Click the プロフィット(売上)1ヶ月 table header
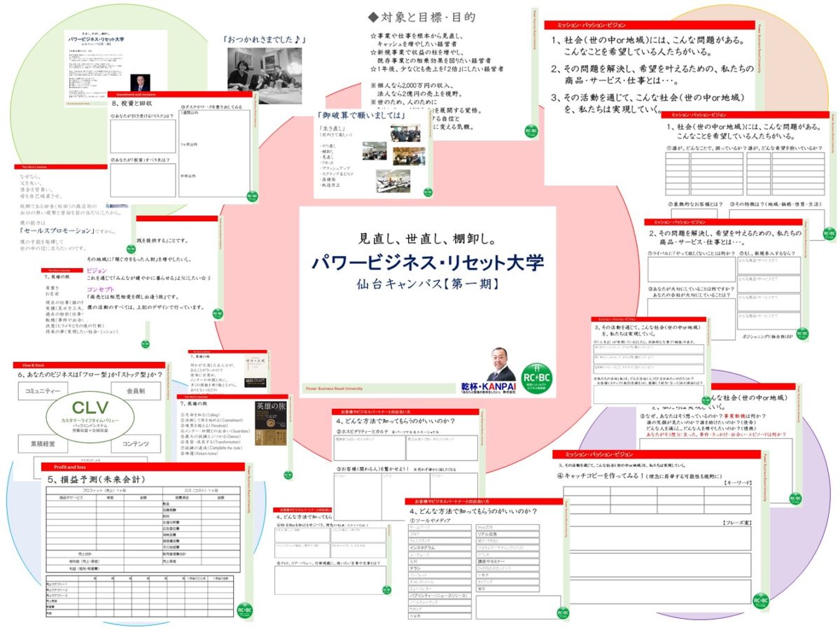Screen dimensions: 840x630 pos(103,491)
